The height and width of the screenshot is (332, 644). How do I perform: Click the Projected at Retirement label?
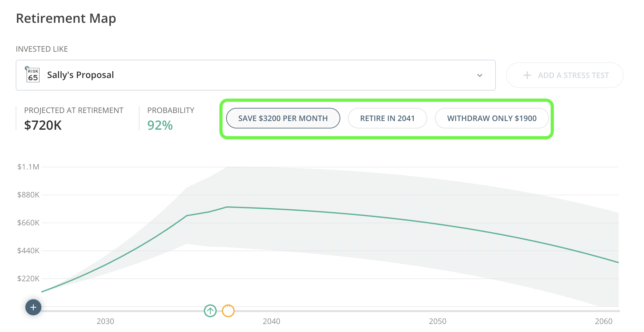pos(74,110)
